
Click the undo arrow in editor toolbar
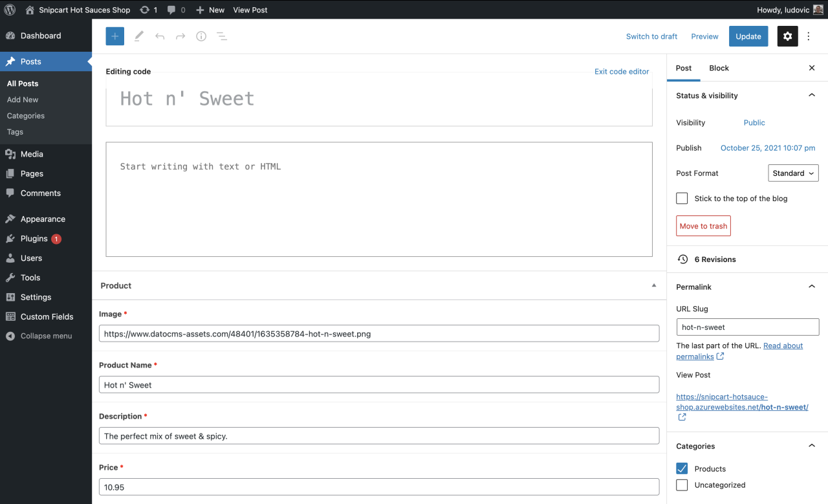pos(160,37)
